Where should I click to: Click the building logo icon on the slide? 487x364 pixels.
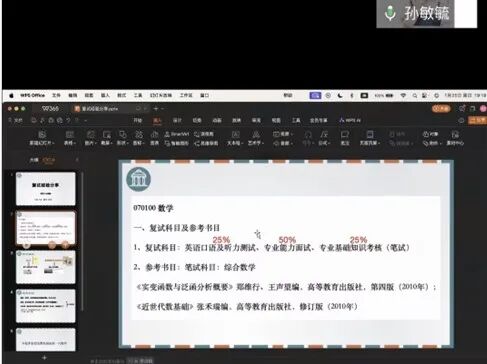[x=138, y=180]
